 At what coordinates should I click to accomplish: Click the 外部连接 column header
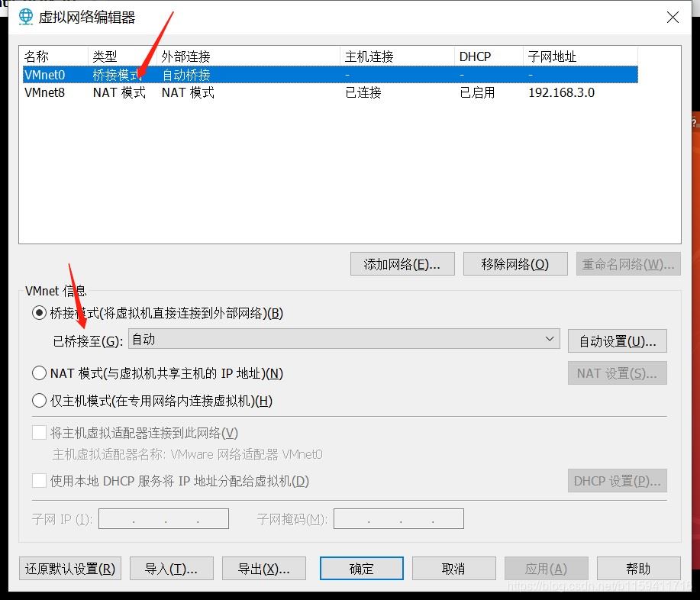point(249,56)
